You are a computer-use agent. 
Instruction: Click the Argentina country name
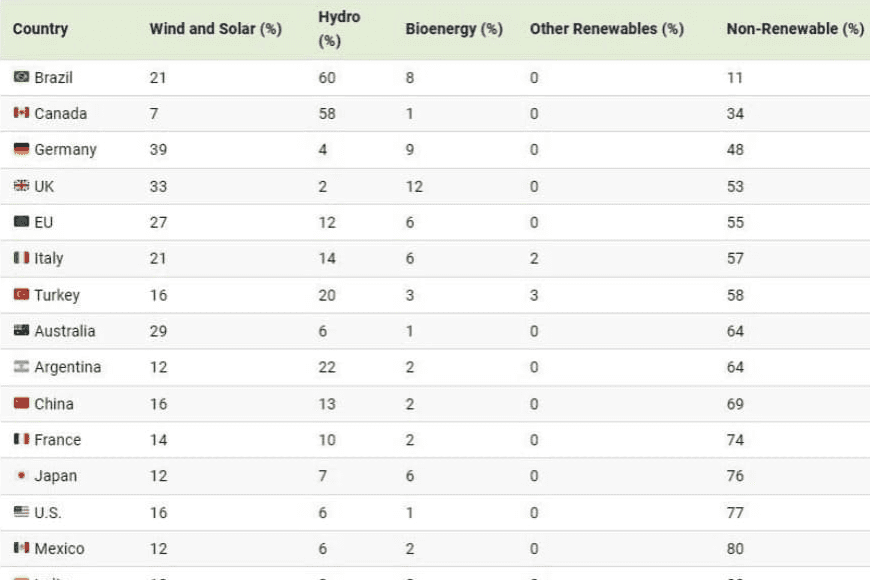click(67, 367)
